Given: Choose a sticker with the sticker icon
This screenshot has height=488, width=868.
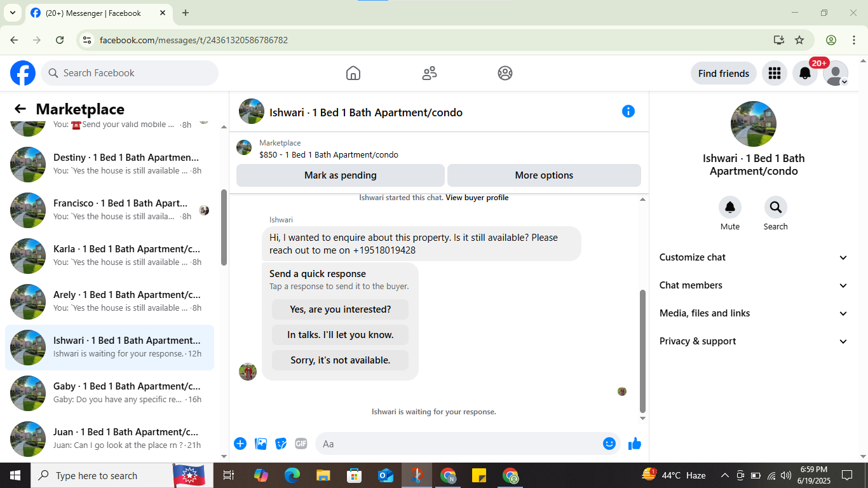Looking at the screenshot, I should (x=281, y=444).
